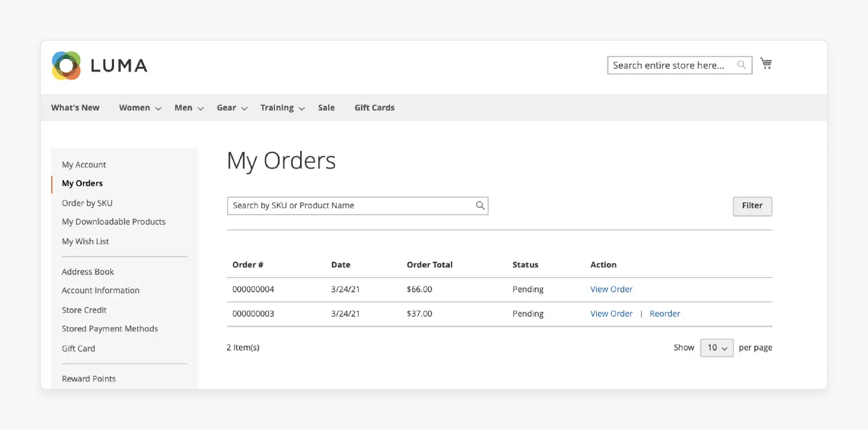
Task: Open My Wish List
Action: (x=85, y=241)
